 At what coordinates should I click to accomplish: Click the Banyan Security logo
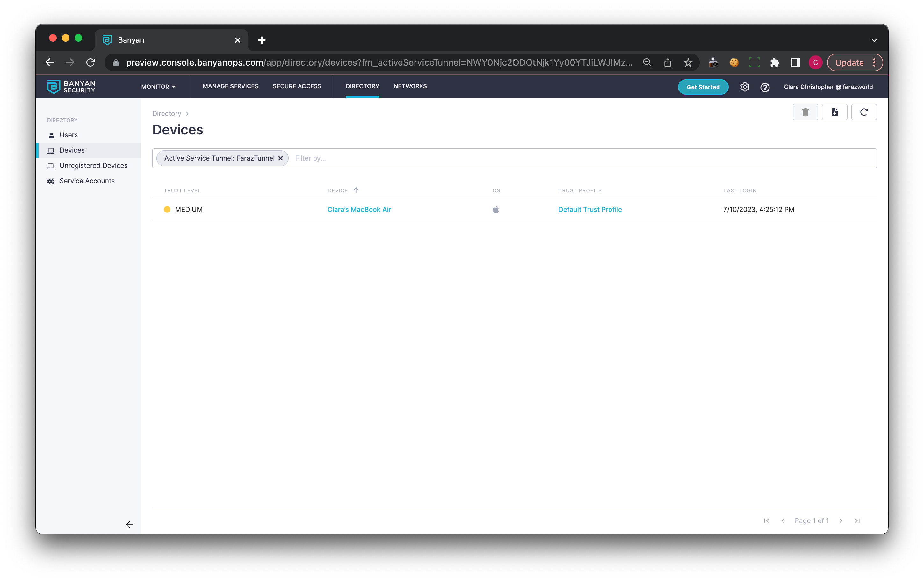[71, 87]
